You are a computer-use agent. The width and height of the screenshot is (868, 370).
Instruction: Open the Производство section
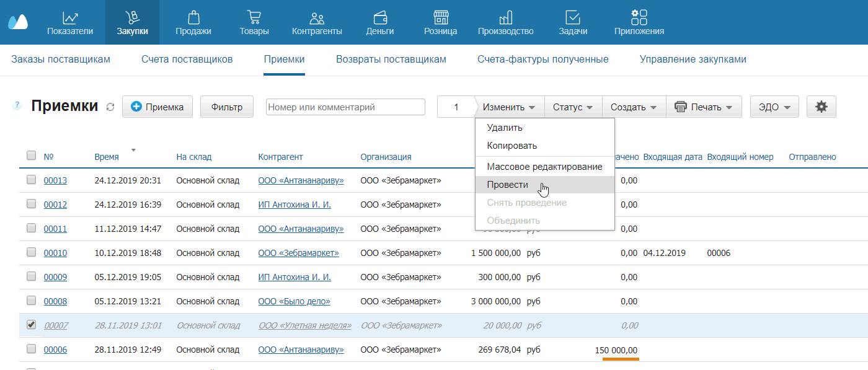tap(505, 22)
